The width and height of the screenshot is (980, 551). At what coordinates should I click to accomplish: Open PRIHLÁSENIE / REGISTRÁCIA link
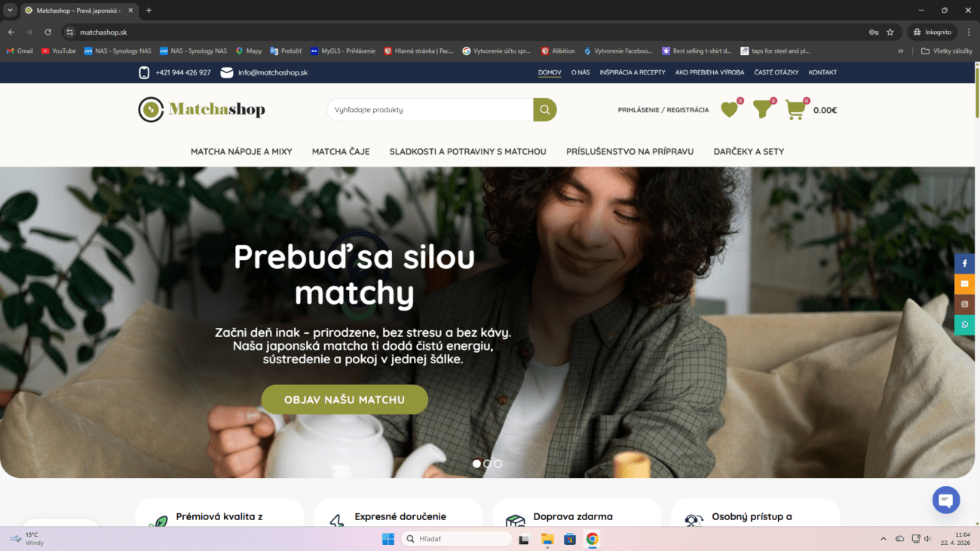click(x=663, y=110)
